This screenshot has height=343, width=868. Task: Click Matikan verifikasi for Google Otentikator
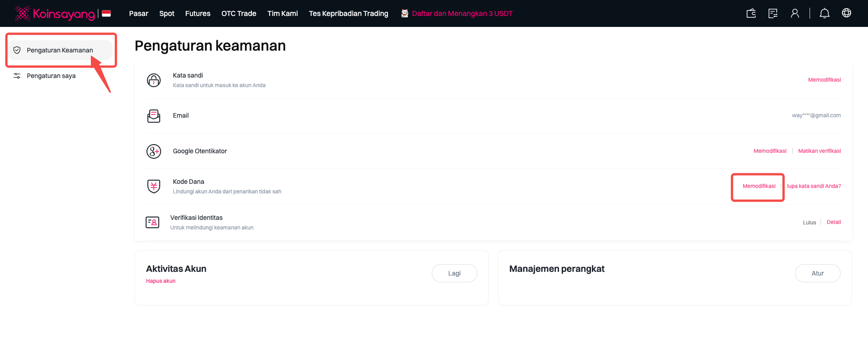pyautogui.click(x=819, y=151)
